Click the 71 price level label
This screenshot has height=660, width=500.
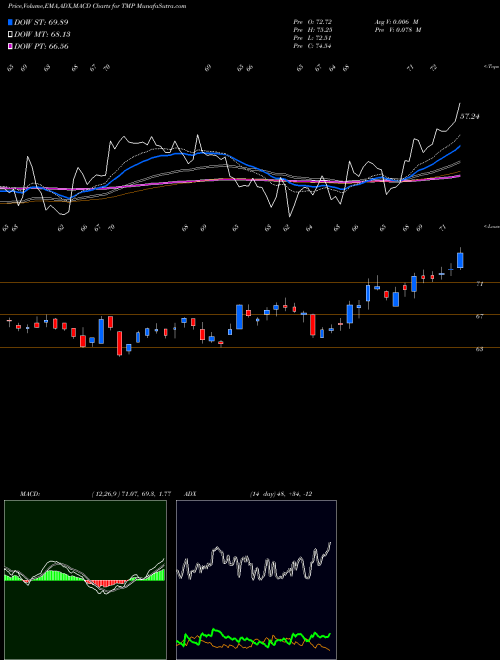click(x=479, y=284)
